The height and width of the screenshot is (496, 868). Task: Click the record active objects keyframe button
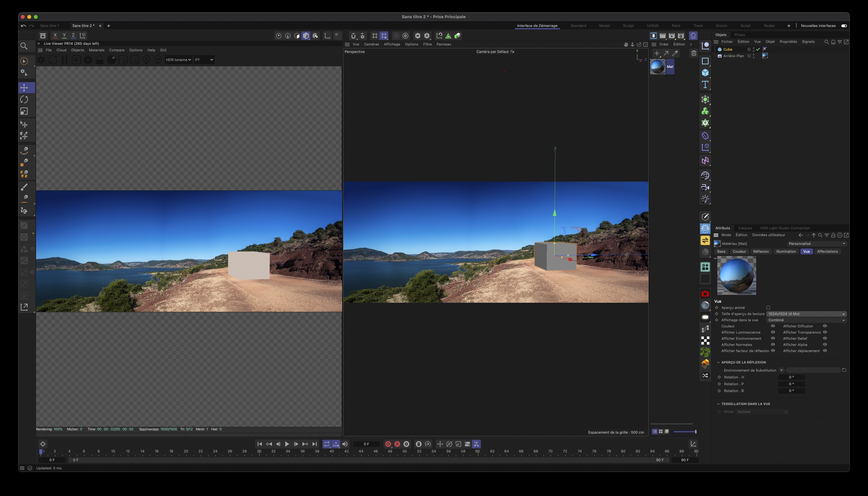coord(388,444)
